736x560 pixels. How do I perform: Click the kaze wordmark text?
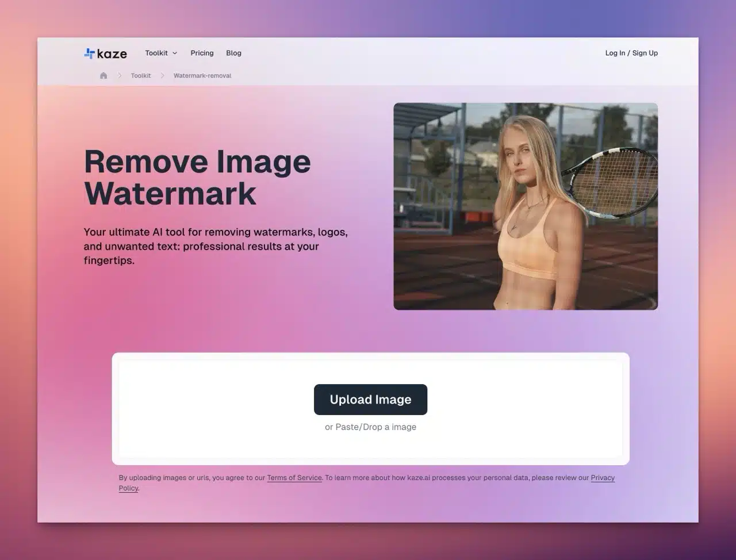pyautogui.click(x=112, y=53)
